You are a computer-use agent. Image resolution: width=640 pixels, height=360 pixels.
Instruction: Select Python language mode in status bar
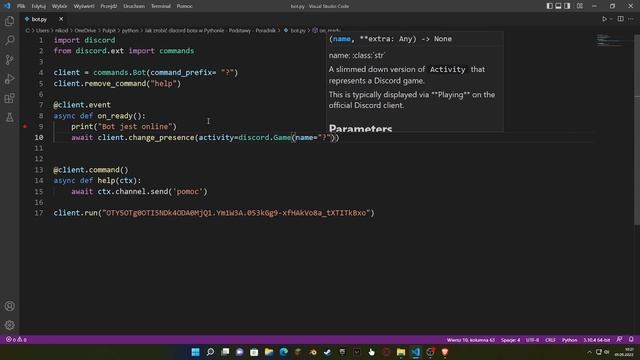(x=569, y=340)
